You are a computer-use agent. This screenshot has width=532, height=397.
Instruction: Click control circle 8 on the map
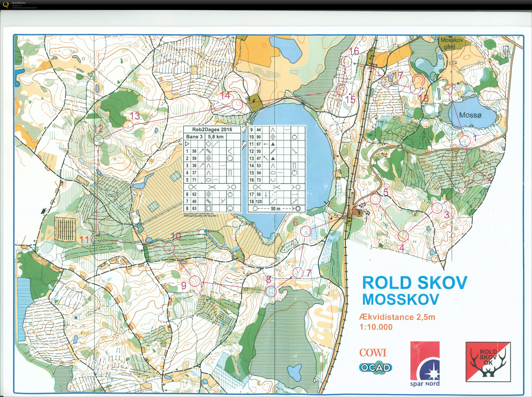tap(271, 291)
